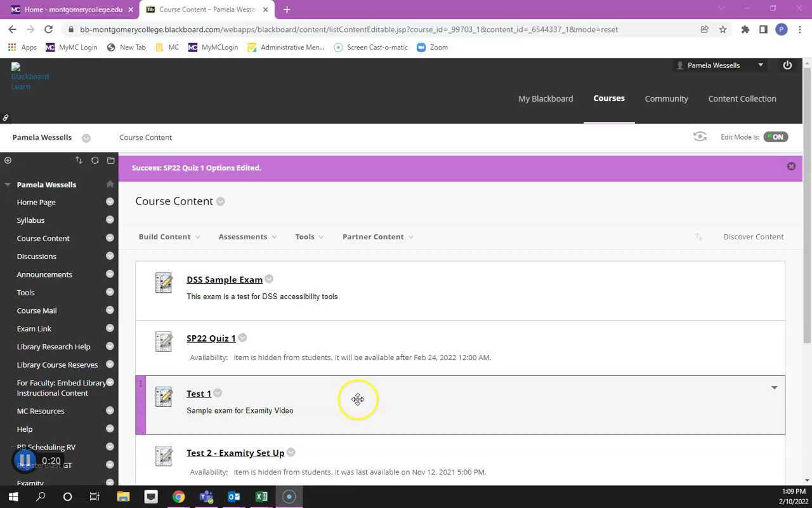812x508 pixels.
Task: Open the Test 2 - Examity Set Up link
Action: pyautogui.click(x=235, y=453)
